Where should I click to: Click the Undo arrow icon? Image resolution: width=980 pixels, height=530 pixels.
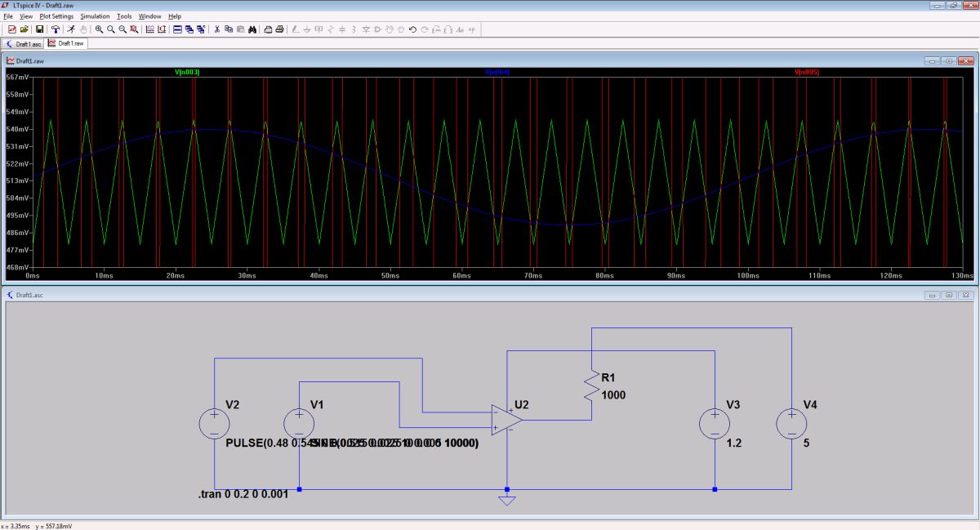(412, 29)
